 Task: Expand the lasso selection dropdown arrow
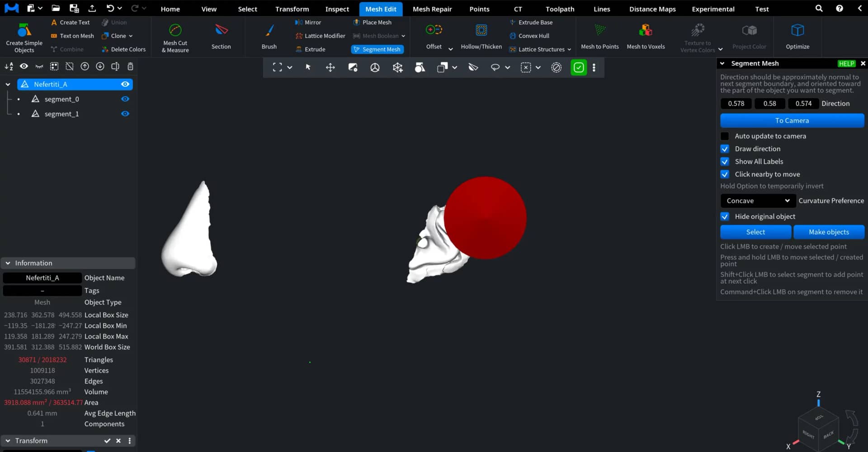pos(508,67)
